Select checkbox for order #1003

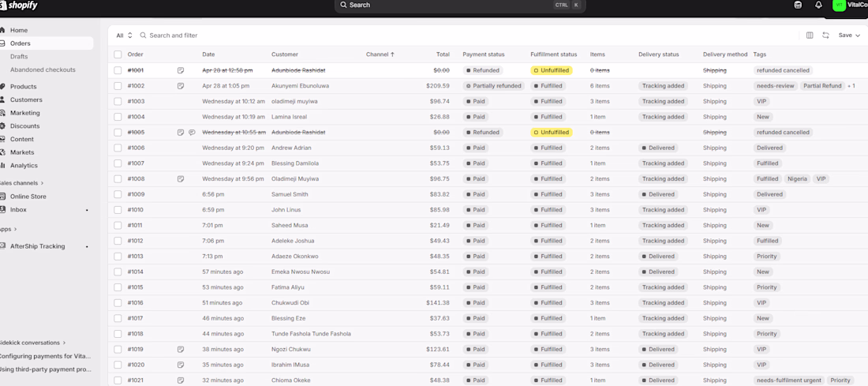click(x=118, y=101)
